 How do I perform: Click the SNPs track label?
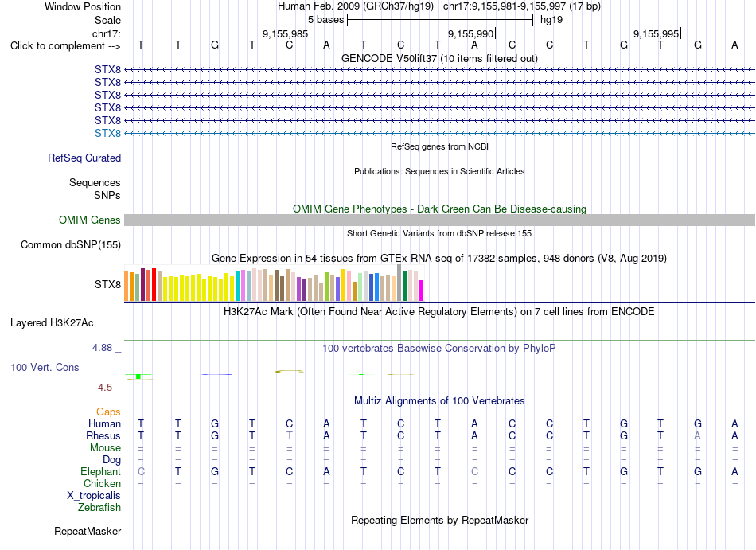point(107,195)
